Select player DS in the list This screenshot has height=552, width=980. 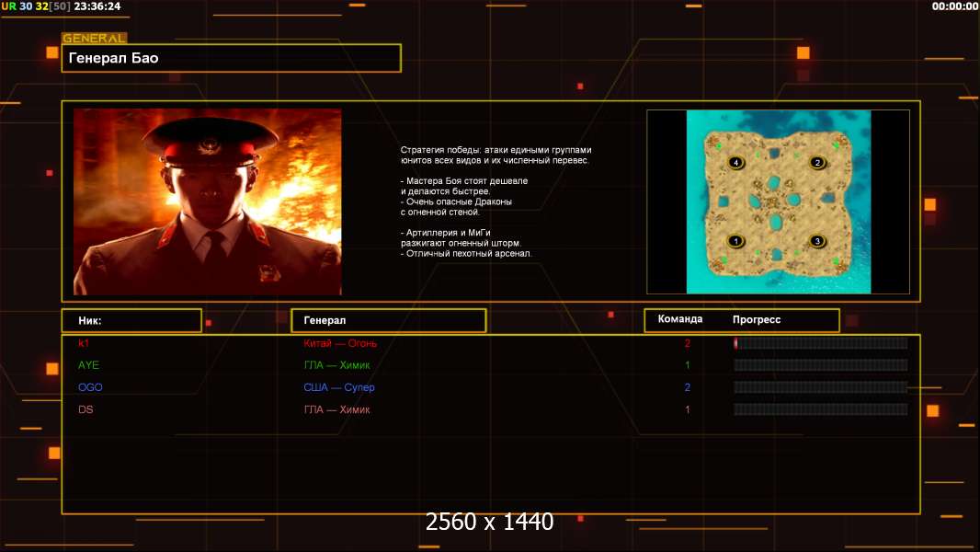pyautogui.click(x=85, y=410)
